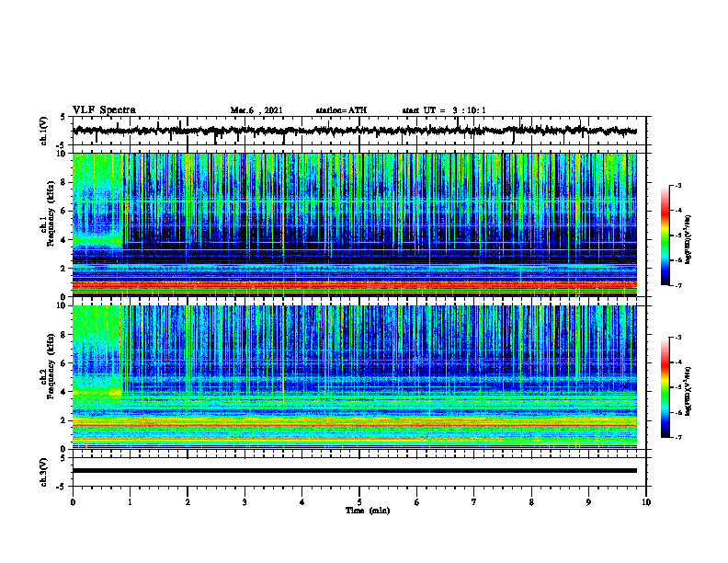Select the date text "Mar.6 , 2021"
Screen dimensions: 728x563
[256, 110]
